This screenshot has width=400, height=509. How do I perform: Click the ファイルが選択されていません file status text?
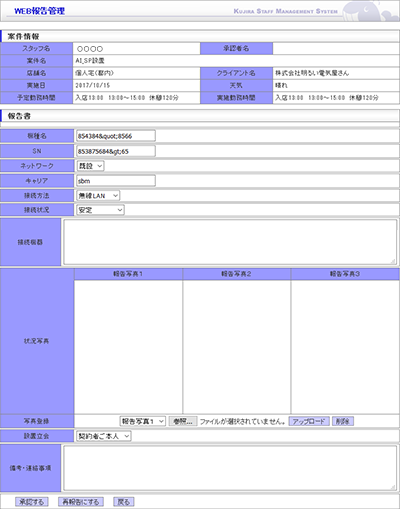point(242,422)
